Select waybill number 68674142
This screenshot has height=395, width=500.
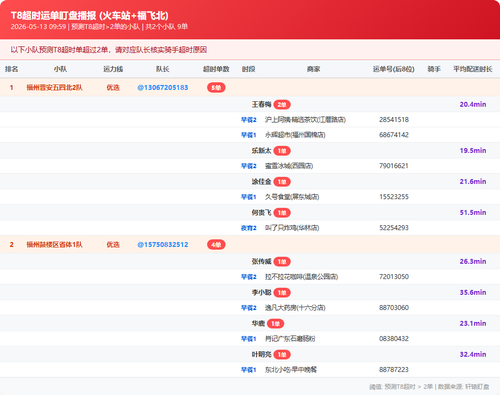pyautogui.click(x=394, y=135)
